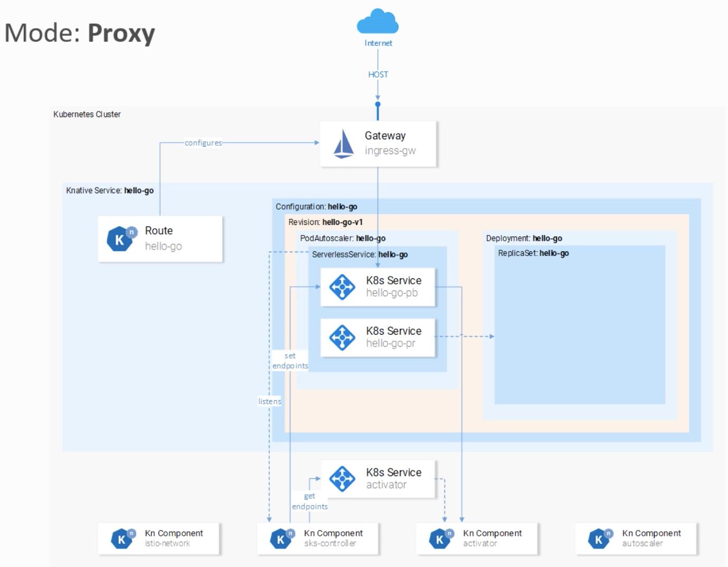Image resolution: width=728 pixels, height=567 pixels.
Task: Click the 'activator' name under Kn Component
Action: (x=480, y=543)
